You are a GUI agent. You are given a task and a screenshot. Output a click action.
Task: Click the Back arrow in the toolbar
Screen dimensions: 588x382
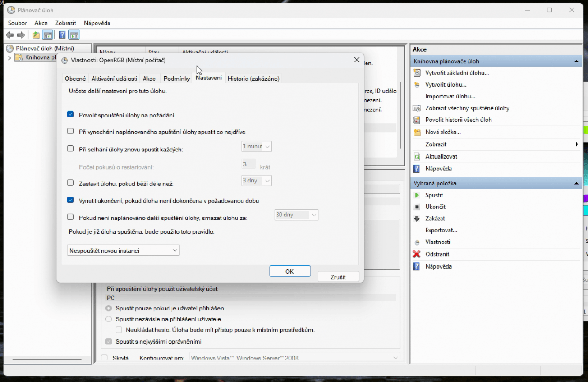click(10, 35)
